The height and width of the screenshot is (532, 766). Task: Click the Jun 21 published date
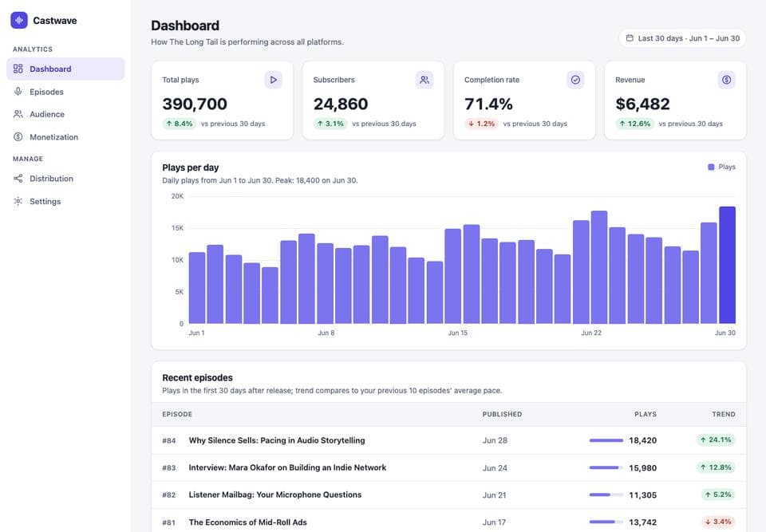coord(495,495)
